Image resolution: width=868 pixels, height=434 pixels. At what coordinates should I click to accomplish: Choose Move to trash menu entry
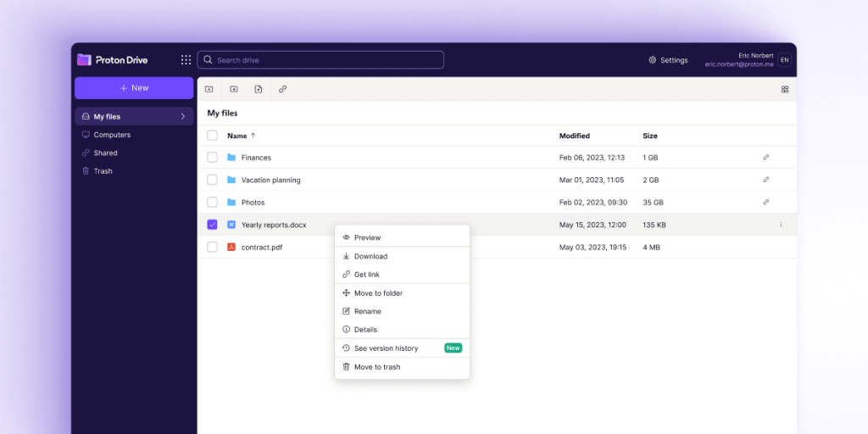402,367
